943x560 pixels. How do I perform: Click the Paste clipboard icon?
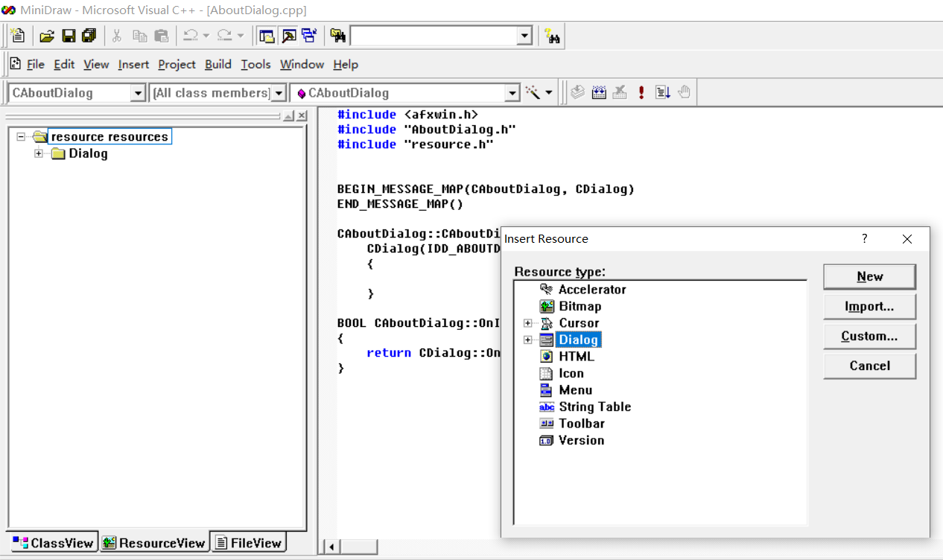point(162,36)
